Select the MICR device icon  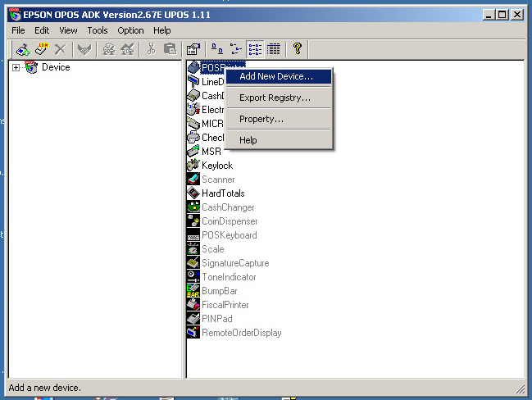[x=193, y=123]
